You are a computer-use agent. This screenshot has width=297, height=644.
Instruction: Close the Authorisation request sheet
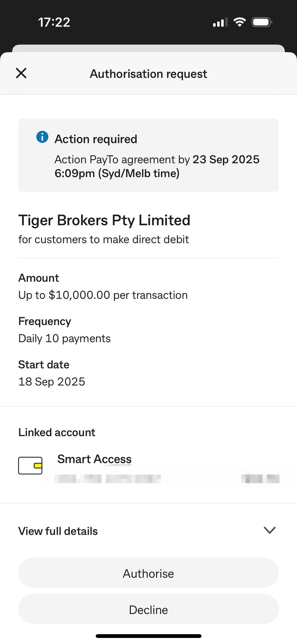(21, 73)
